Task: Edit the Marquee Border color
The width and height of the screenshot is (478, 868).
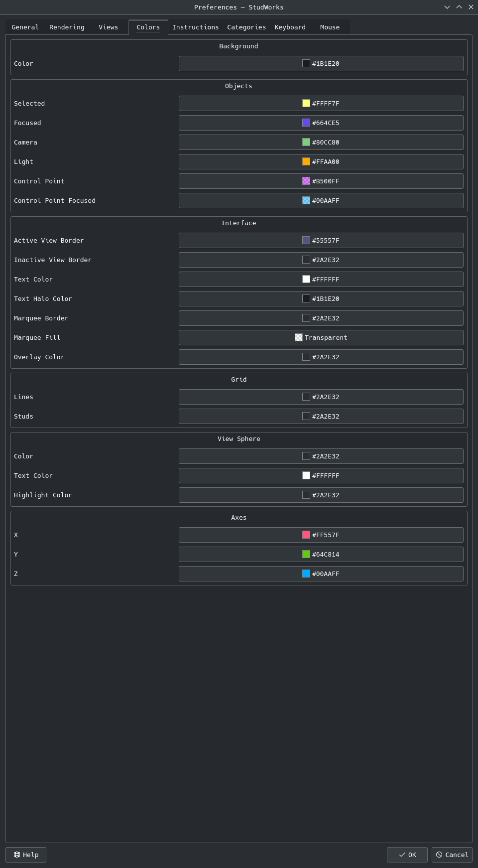Action: point(321,318)
